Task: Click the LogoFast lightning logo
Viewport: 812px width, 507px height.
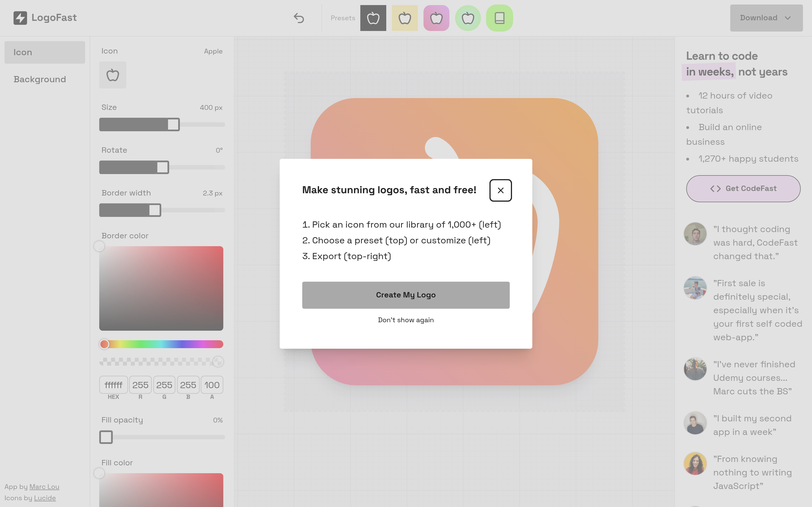Action: click(20, 18)
